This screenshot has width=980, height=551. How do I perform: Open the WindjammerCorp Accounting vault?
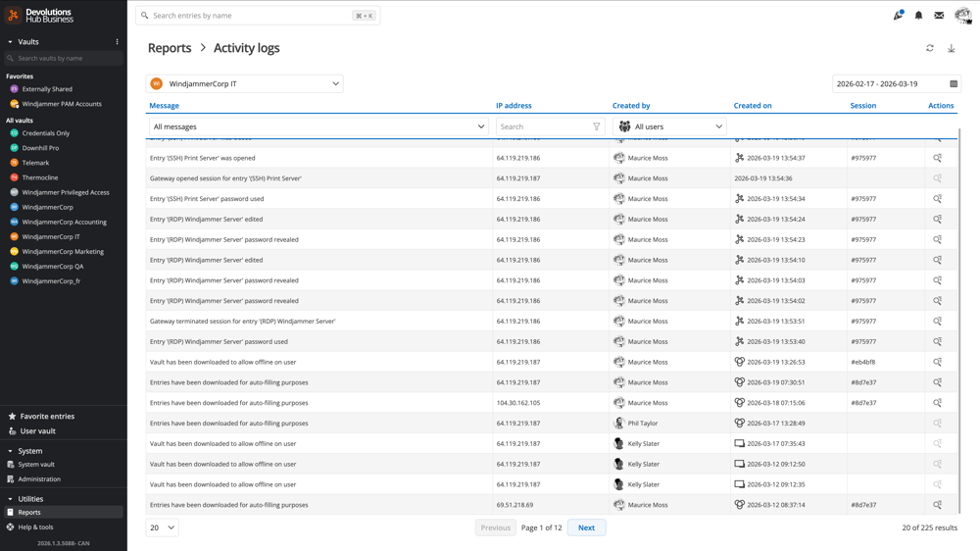coord(63,222)
